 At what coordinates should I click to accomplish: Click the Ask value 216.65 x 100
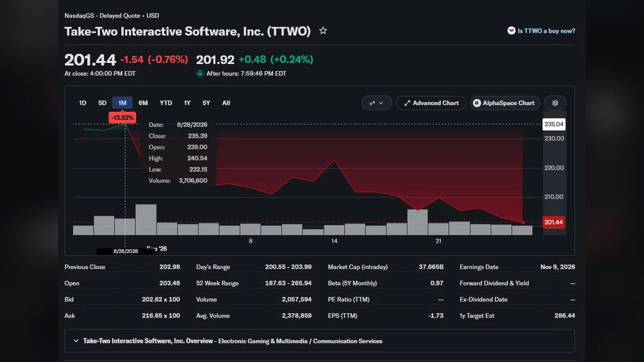[161, 316]
